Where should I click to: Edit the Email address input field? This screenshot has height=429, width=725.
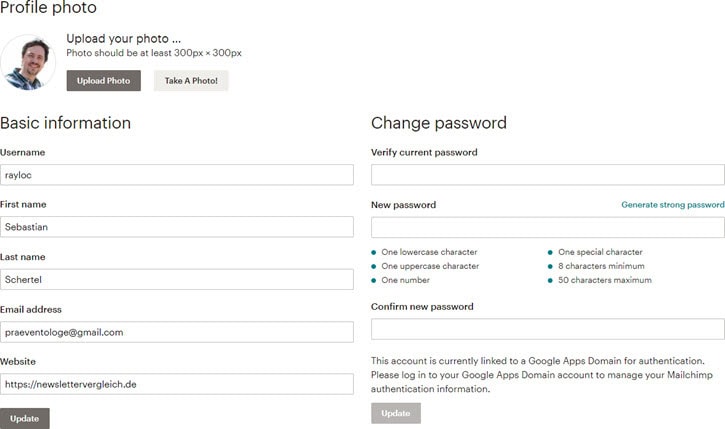pyautogui.click(x=177, y=332)
